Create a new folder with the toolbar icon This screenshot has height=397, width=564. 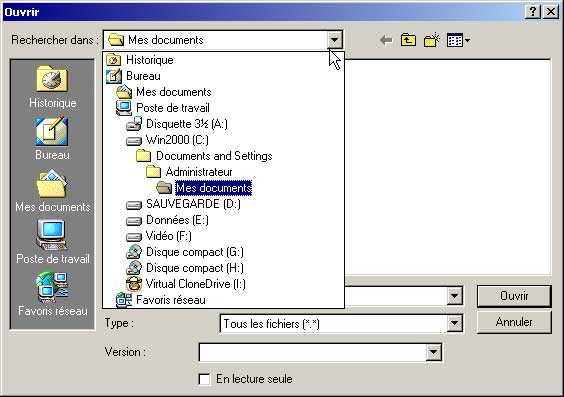click(432, 40)
